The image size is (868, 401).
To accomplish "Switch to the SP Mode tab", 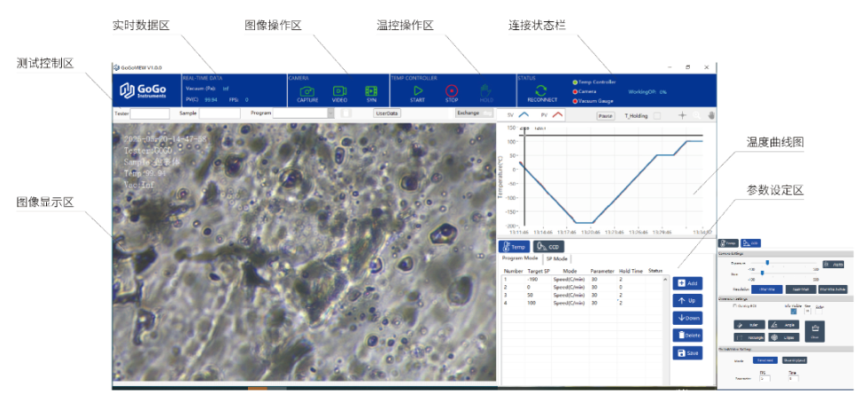I will coord(557,258).
